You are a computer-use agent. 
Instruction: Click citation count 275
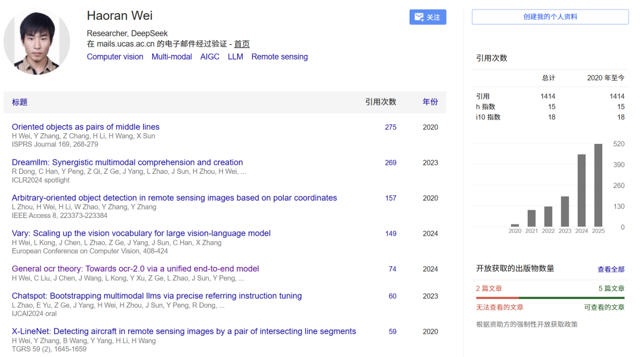(391, 127)
